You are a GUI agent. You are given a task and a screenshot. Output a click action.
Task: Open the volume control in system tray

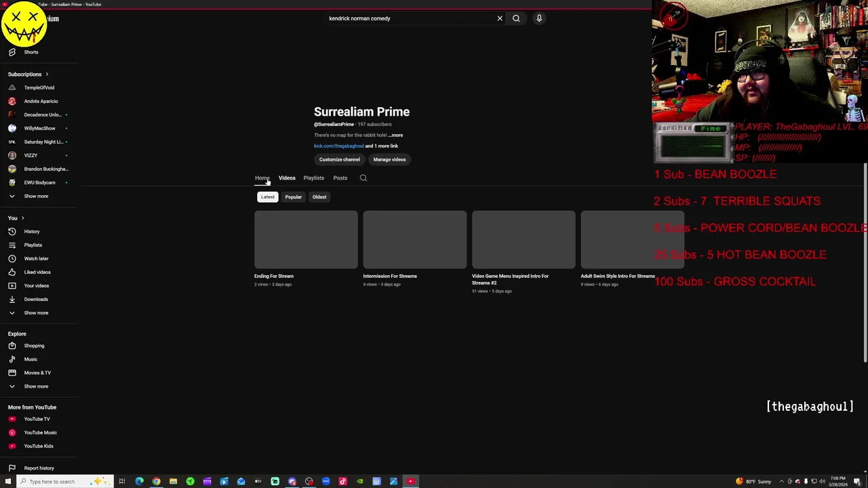[x=822, y=481]
